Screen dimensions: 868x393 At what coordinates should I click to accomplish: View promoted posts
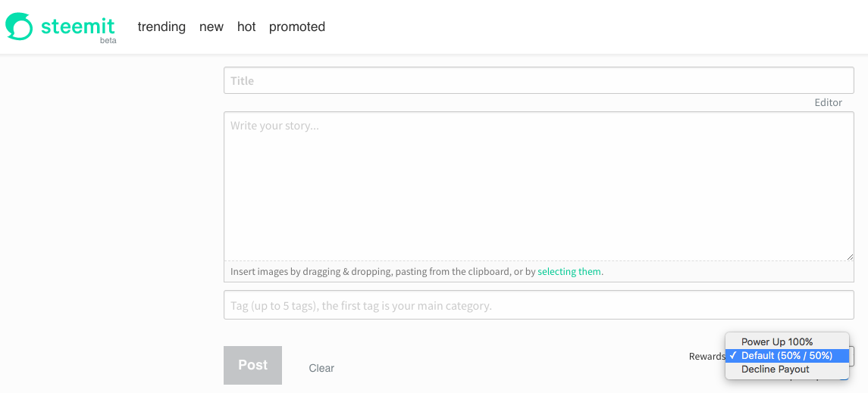[297, 27]
